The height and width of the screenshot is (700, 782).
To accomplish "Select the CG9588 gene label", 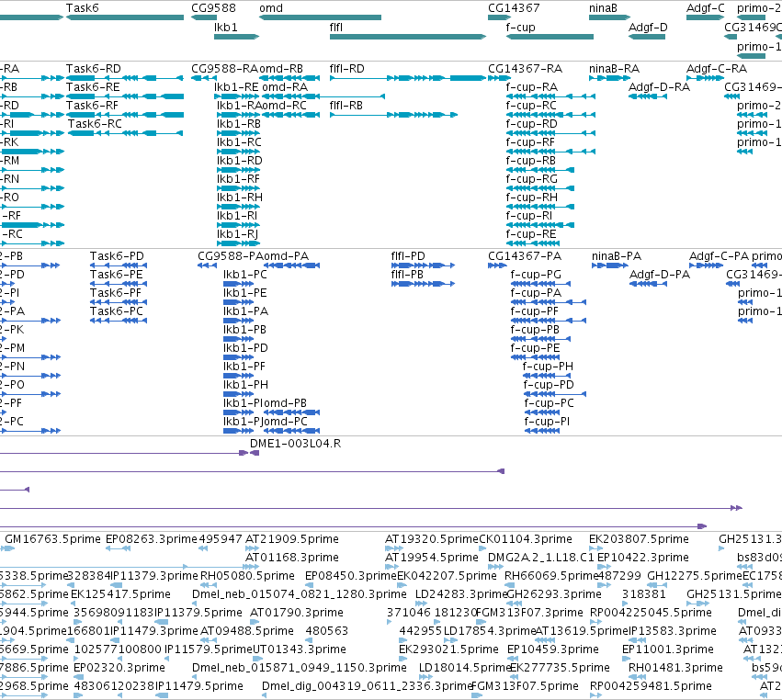I will pos(213,8).
